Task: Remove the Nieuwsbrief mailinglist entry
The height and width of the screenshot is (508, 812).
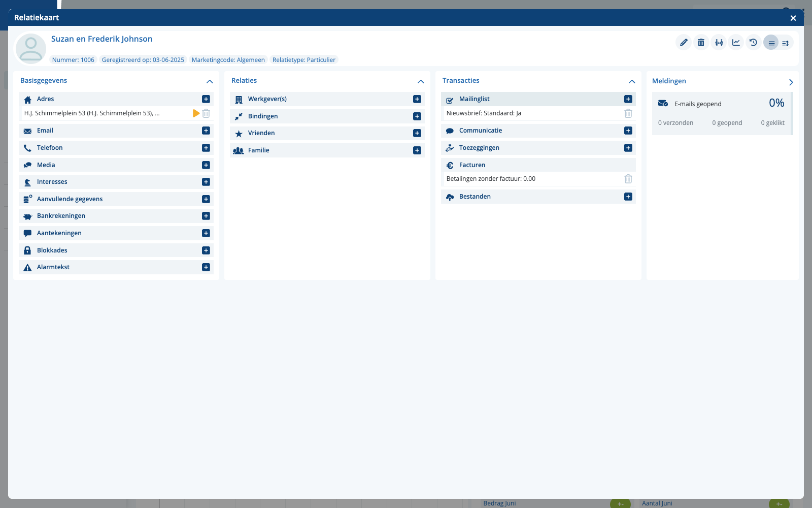Action: 628,113
